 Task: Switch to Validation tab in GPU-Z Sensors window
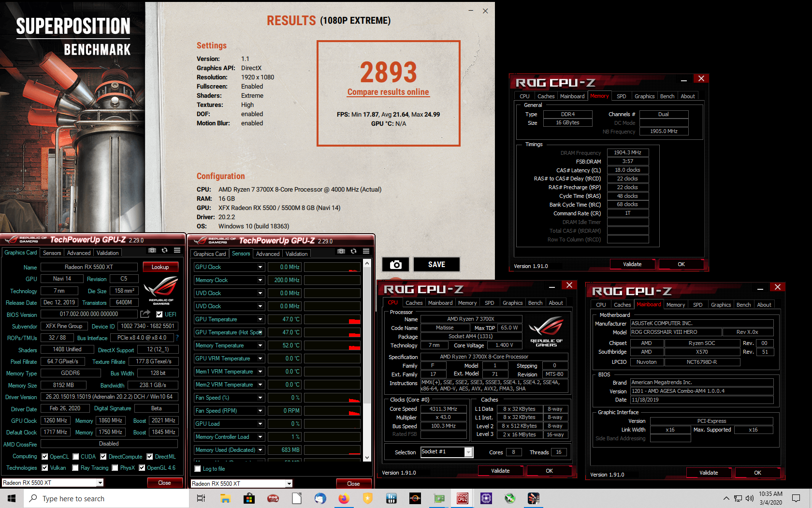pyautogui.click(x=296, y=254)
